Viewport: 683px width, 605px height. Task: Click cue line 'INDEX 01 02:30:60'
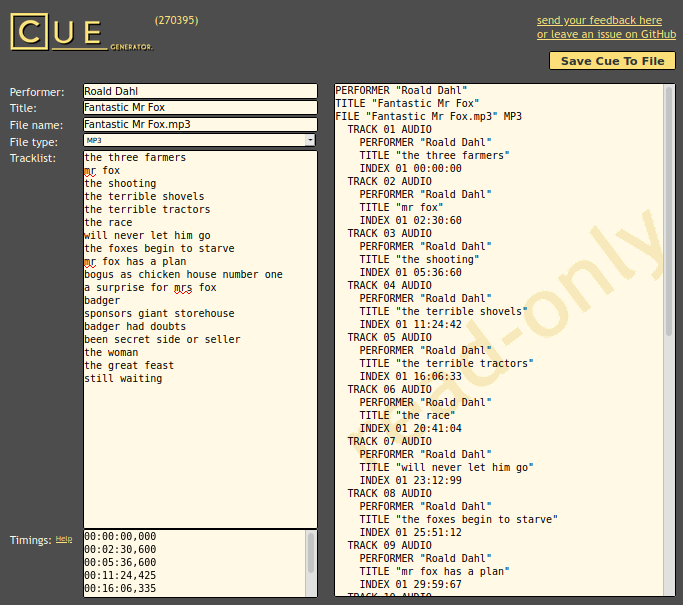click(410, 220)
